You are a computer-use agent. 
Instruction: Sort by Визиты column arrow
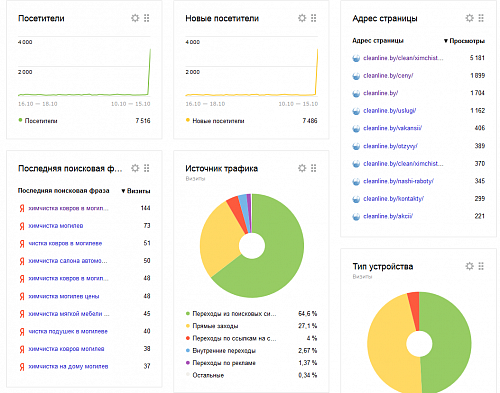(x=123, y=191)
